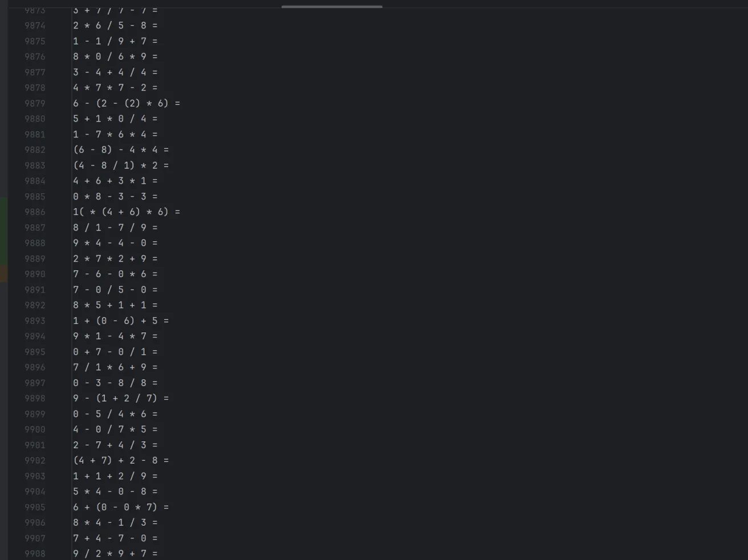Click the horizontal scrollbar thumb at top
Screen dimensions: 748x560
[x=332, y=7]
